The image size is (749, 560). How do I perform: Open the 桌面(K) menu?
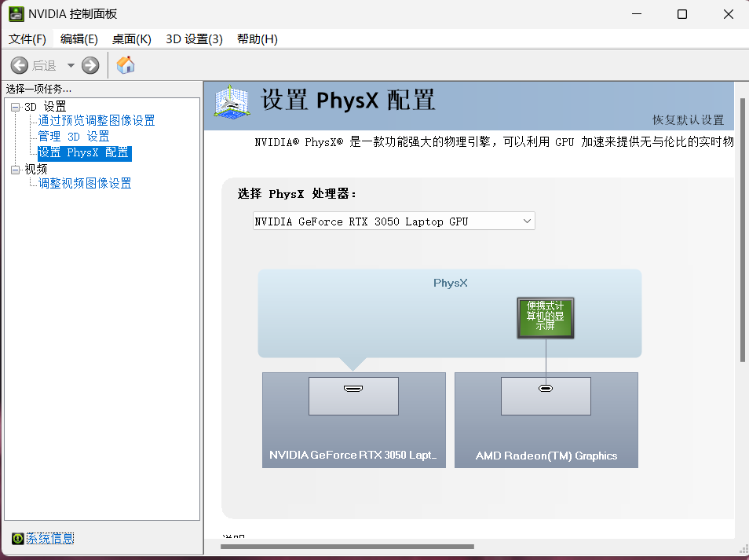pos(131,39)
